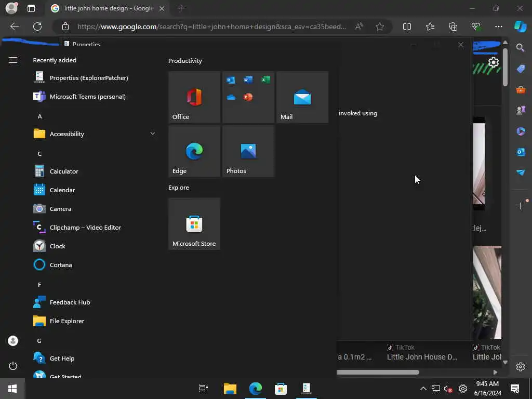Viewport: 532px width, 399px height.
Task: Open the Mail tile
Action: click(302, 97)
